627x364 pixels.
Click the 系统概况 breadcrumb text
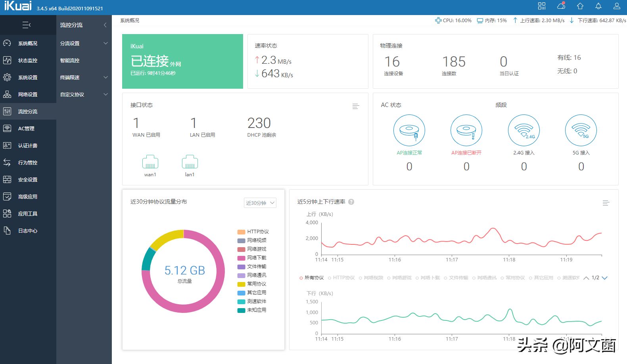coord(130,20)
